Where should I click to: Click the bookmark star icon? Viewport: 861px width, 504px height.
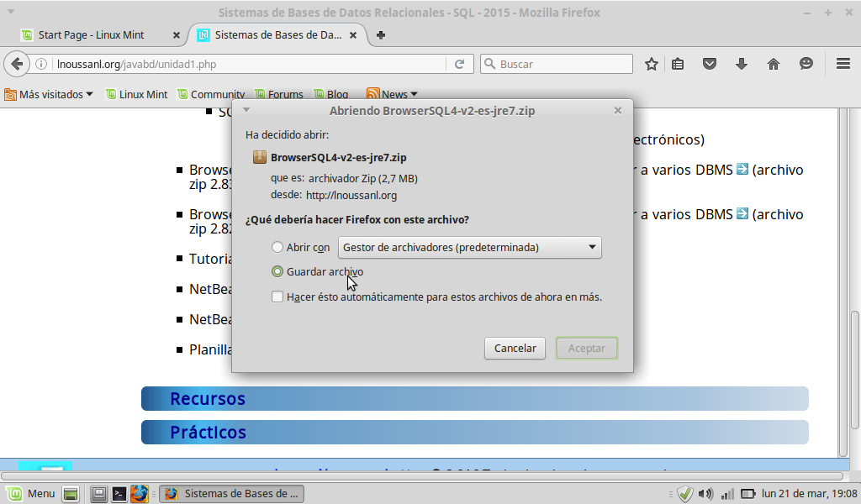tap(652, 64)
